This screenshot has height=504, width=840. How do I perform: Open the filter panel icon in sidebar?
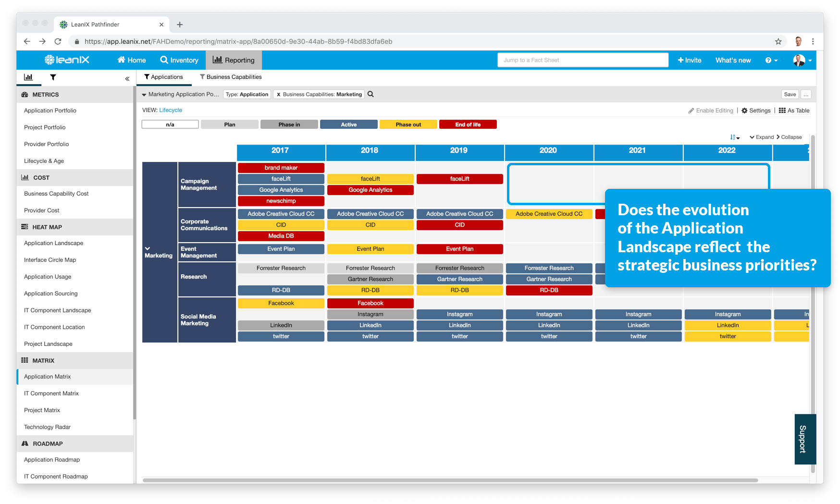point(53,77)
